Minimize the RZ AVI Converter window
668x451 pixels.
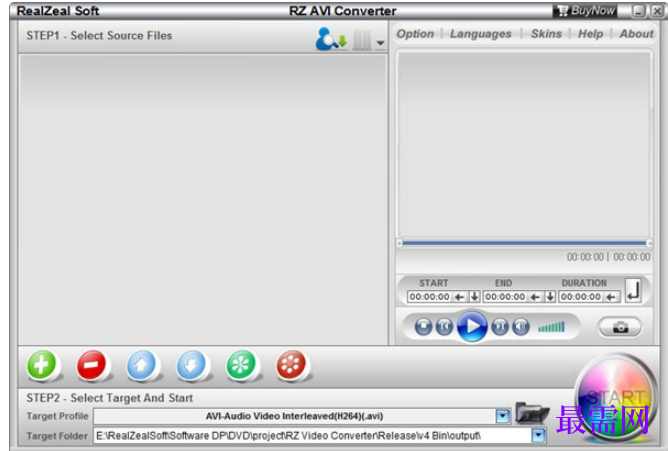click(x=638, y=11)
